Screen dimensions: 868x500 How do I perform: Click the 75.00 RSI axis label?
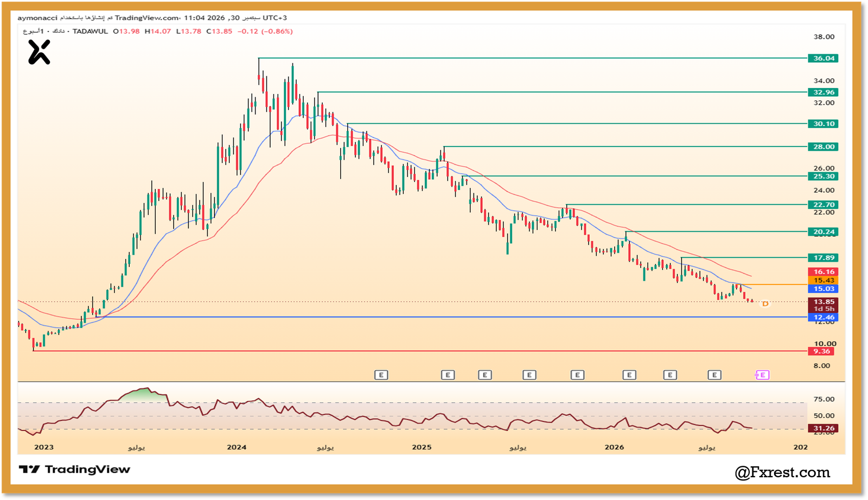[x=824, y=399]
